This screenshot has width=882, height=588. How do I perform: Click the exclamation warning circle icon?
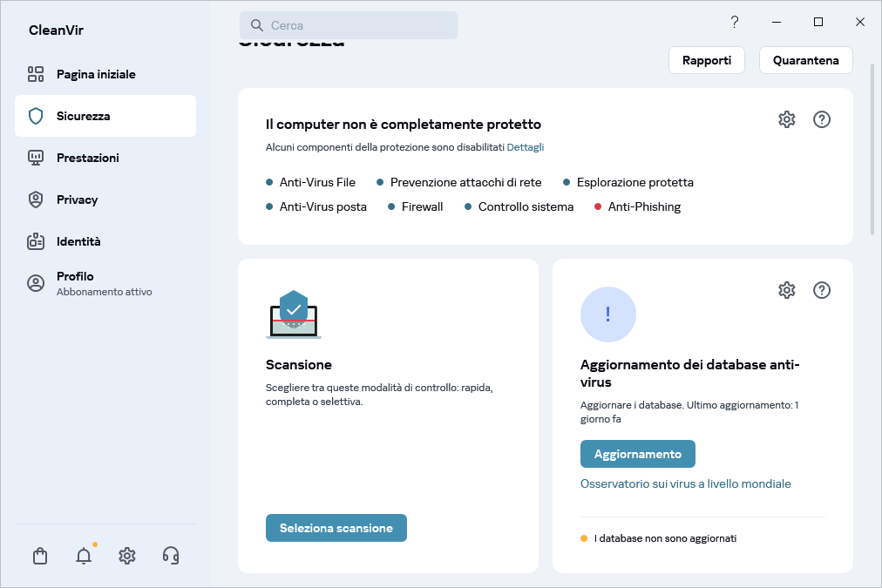(x=608, y=314)
